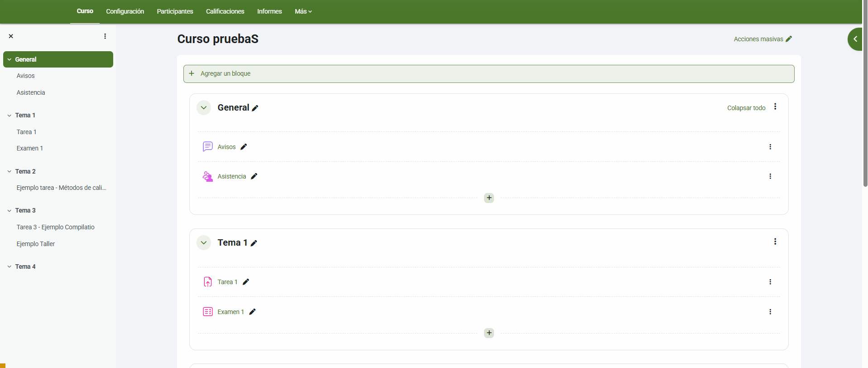
Task: Collapse Tema 3 in the course index
Action: pos(9,211)
